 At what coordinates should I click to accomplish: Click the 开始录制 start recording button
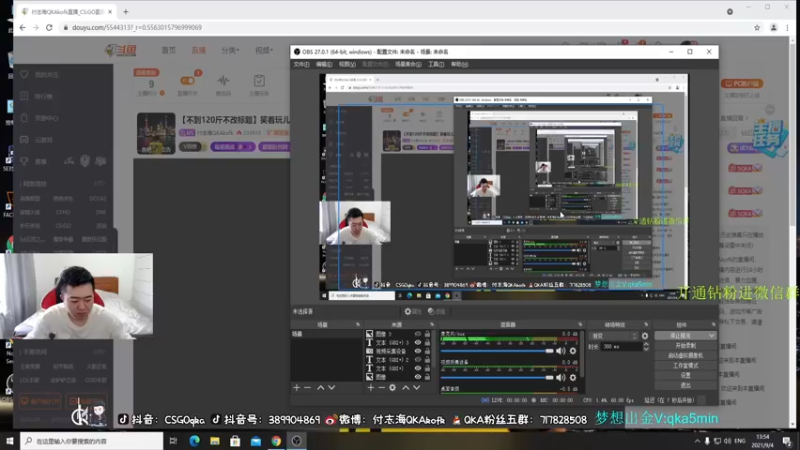pyautogui.click(x=685, y=345)
